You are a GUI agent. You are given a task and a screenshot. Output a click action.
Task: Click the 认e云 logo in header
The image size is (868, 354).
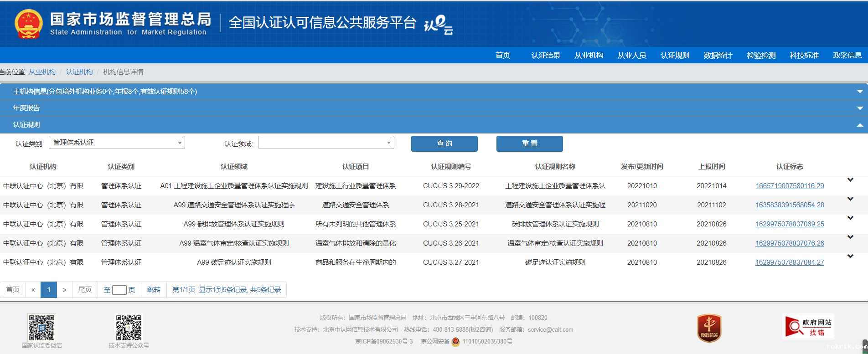(x=438, y=24)
